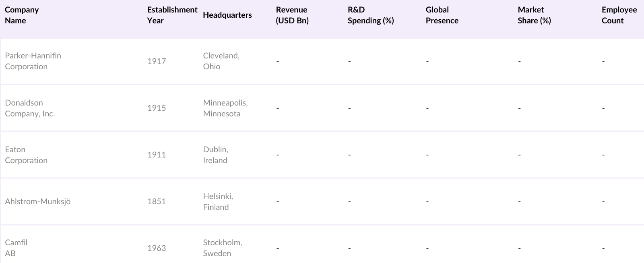Click the Company Name column header

click(x=22, y=15)
